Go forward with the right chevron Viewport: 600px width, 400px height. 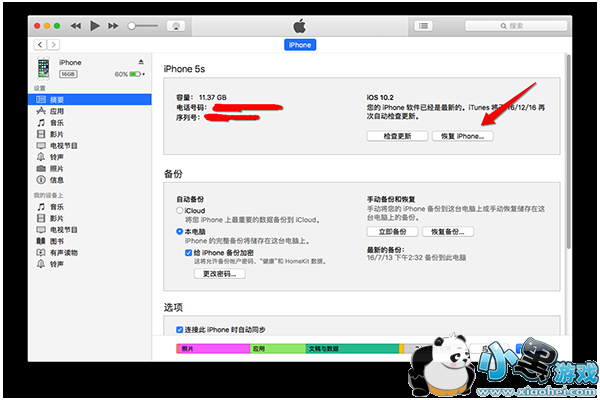[x=54, y=45]
